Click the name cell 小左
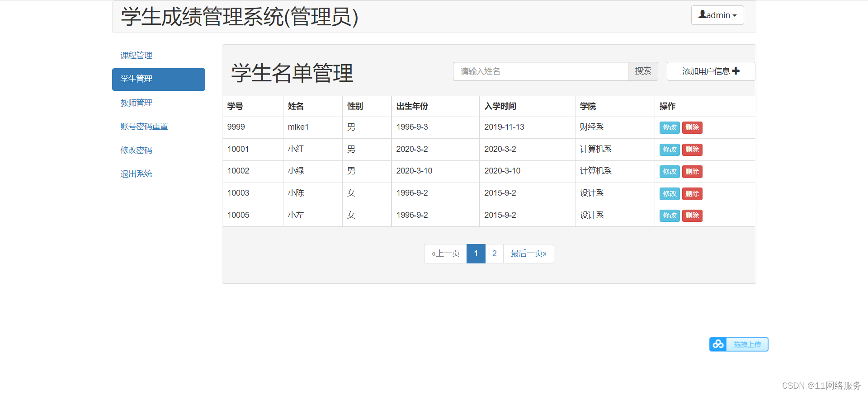Viewport: 868px width, 394px height. pos(312,216)
